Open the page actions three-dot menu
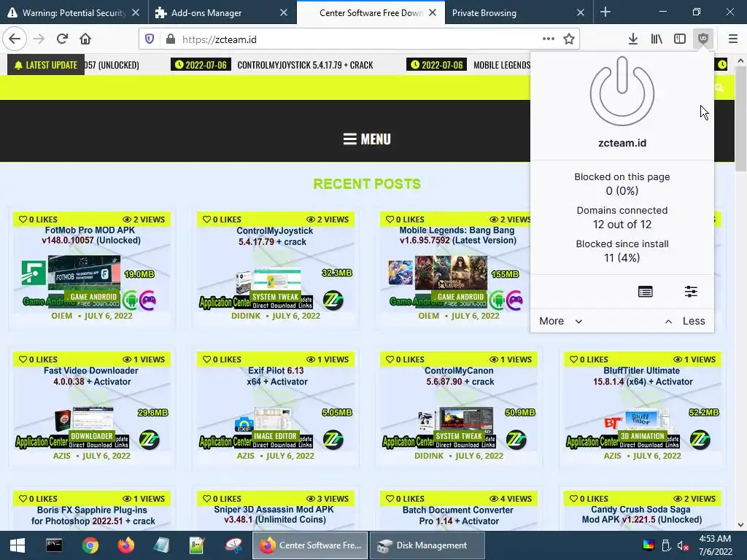The height and width of the screenshot is (560, 747). (549, 39)
